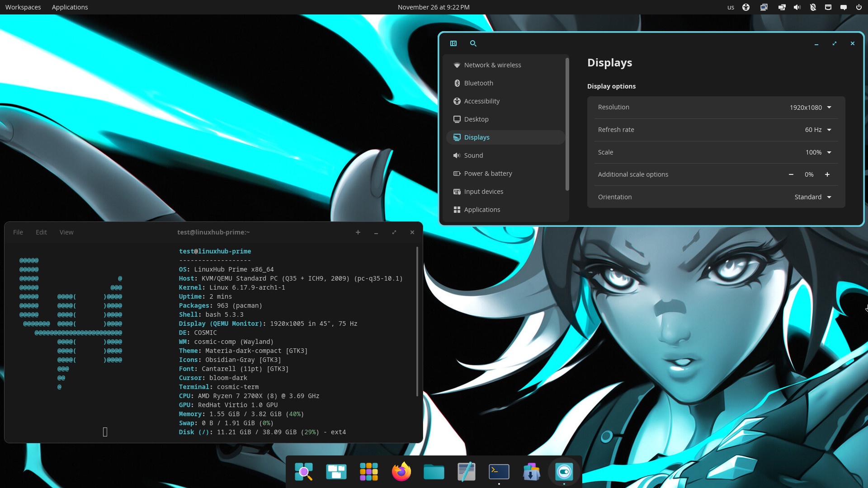The height and width of the screenshot is (488, 868).
Task: Launch Firefox from the dock
Action: [x=401, y=472]
